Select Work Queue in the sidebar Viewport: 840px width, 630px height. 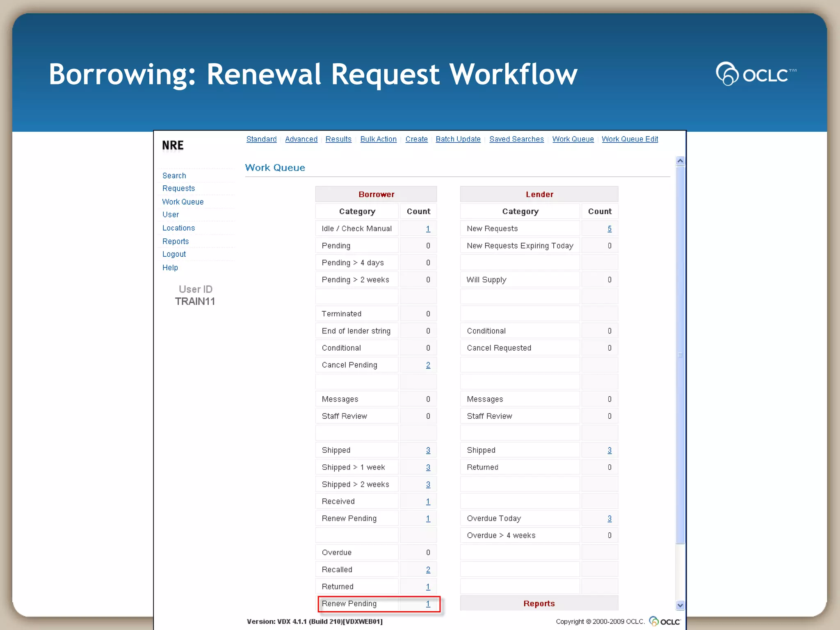tap(183, 202)
